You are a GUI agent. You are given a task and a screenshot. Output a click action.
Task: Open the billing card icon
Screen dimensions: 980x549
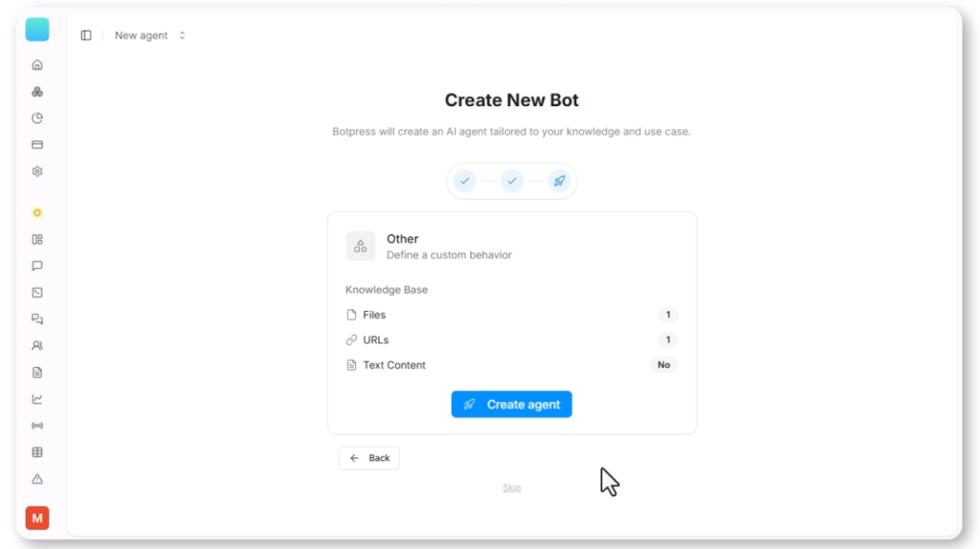(37, 144)
